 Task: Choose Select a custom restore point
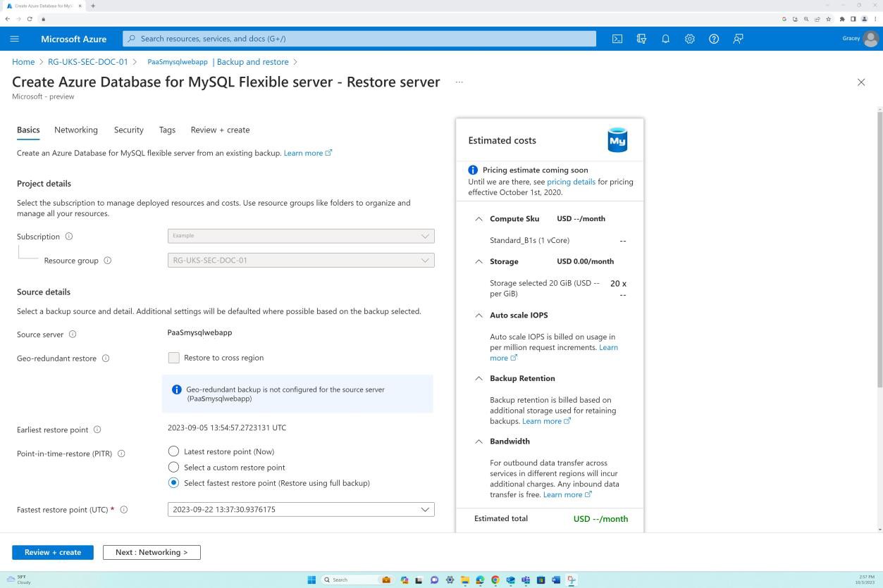click(173, 467)
